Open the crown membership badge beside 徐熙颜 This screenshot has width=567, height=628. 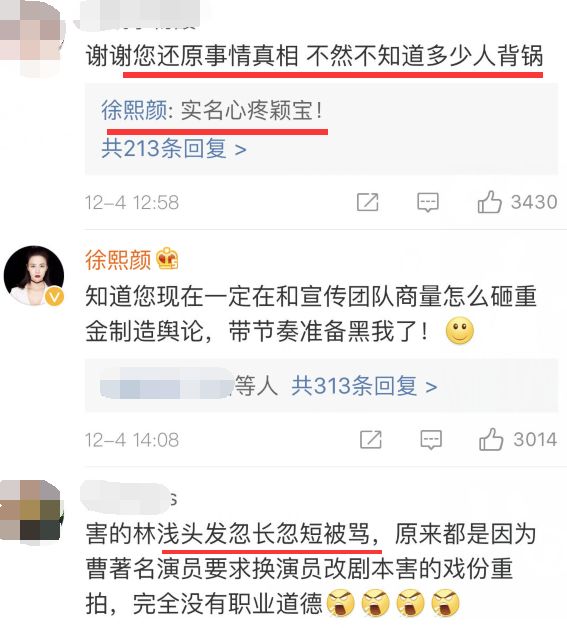167,259
